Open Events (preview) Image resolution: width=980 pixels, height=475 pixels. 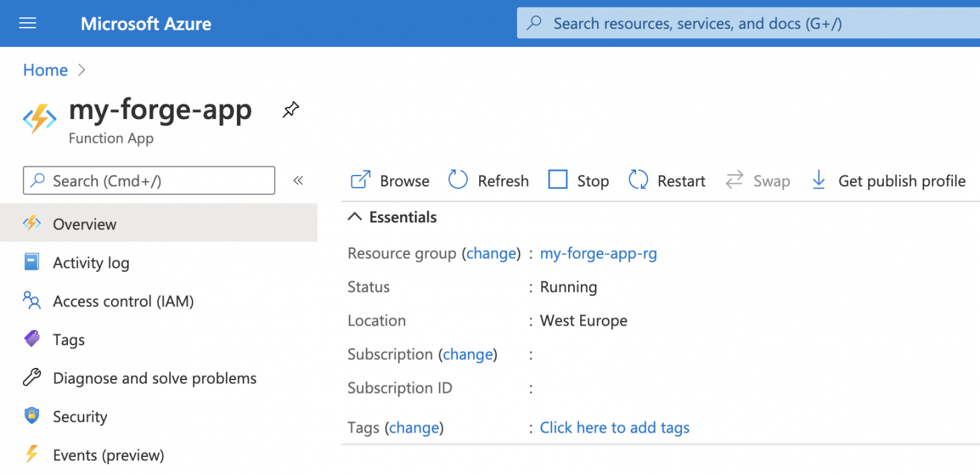tap(108, 455)
